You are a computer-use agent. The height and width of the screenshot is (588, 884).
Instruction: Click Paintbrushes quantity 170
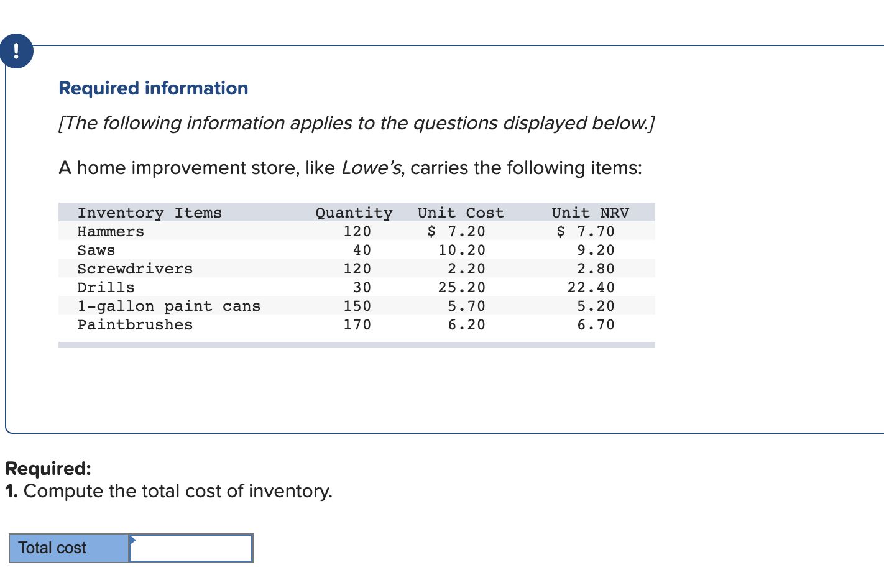pyautogui.click(x=357, y=324)
